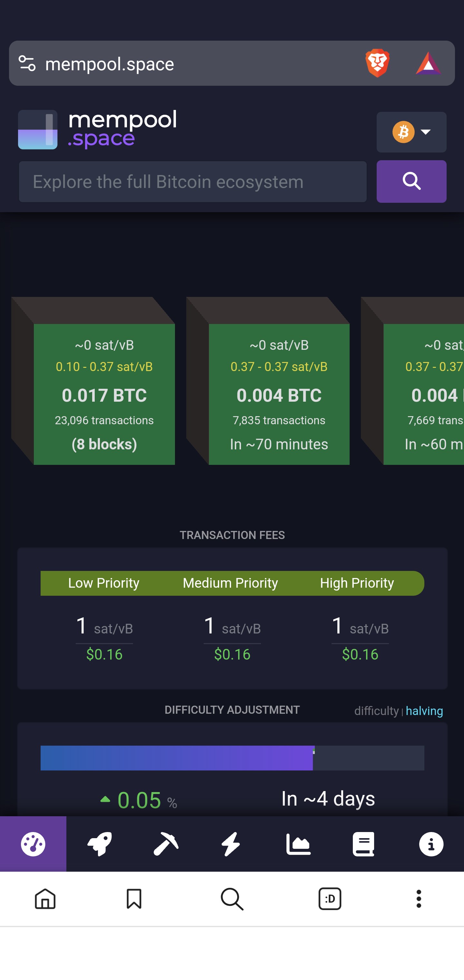The image size is (464, 980).
Task: Click the mempool.space logo
Action: (97, 129)
